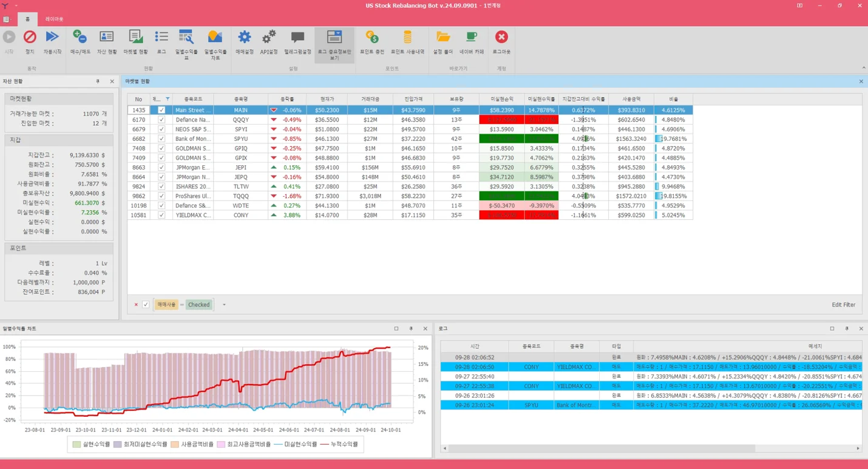
Task: Pin the 일별수익률 차트 panel
Action: coord(411,329)
